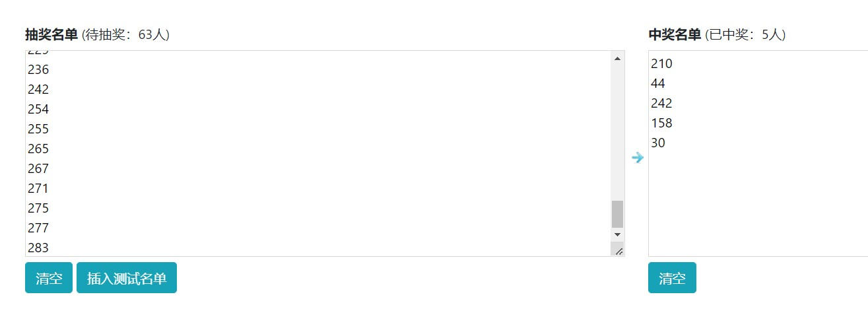The width and height of the screenshot is (868, 309).
Task: Click entry 283 at the list bottom
Action: tap(38, 248)
